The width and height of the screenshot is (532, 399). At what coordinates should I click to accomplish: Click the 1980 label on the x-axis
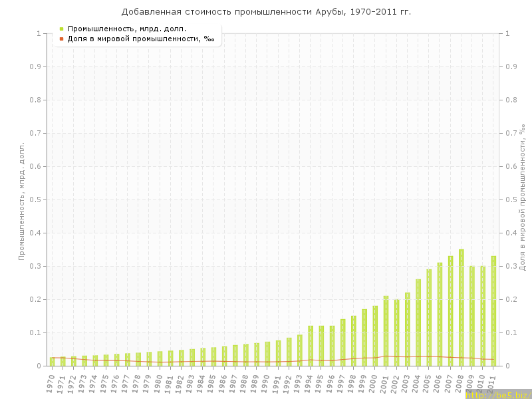point(158,383)
